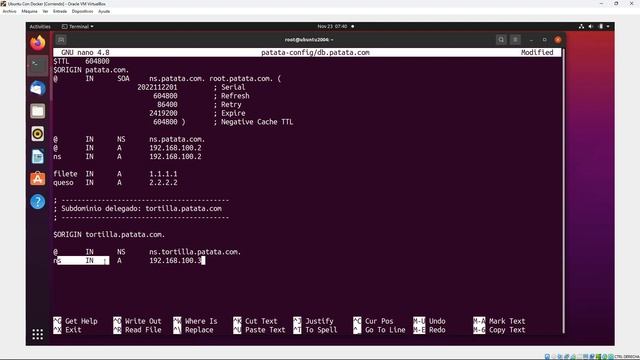Open the Terminal app menu dropdown in top bar
640x360 pixels.
point(78,27)
